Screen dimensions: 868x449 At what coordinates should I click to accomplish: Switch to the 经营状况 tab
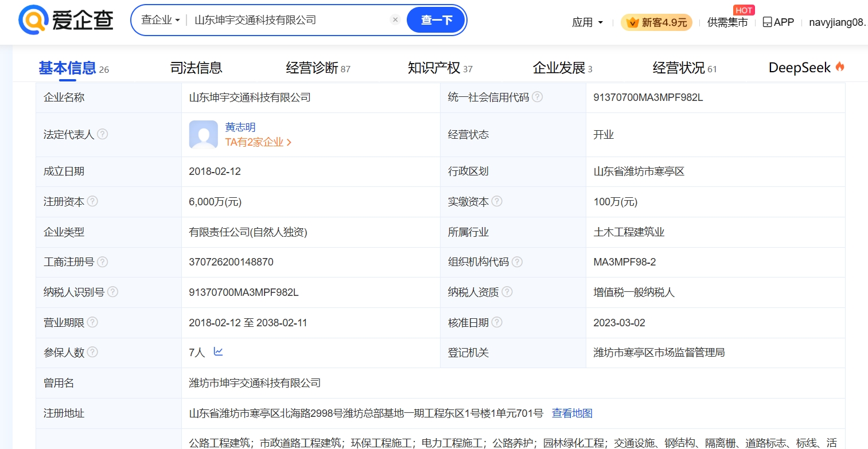(684, 68)
